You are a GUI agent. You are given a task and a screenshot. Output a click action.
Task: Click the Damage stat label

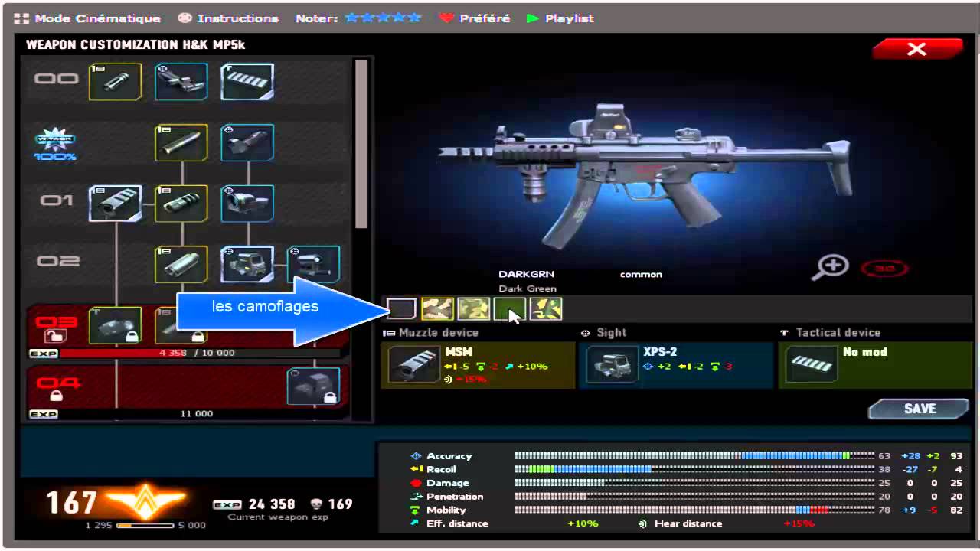pyautogui.click(x=448, y=483)
